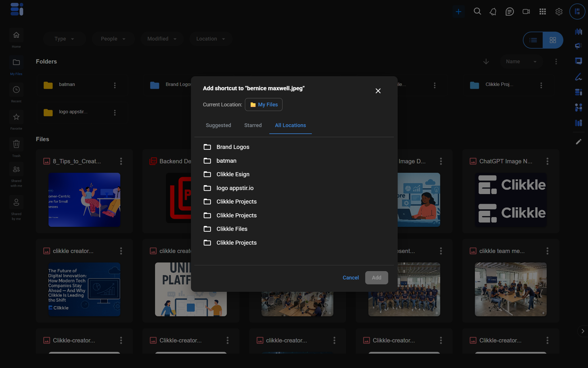Open the search icon in top bar

477,11
